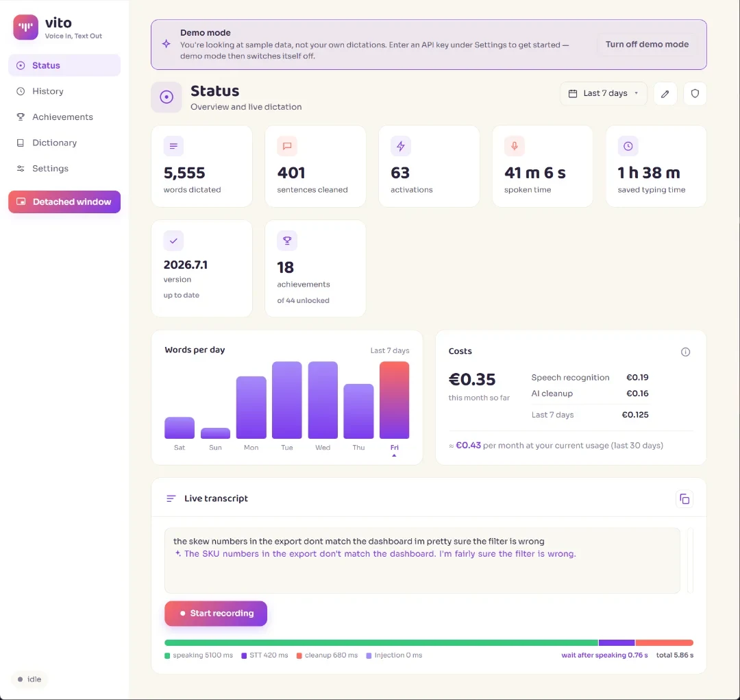This screenshot has height=700, width=740.
Task: Click the STT 420 ms legend swatch
Action: tap(244, 655)
